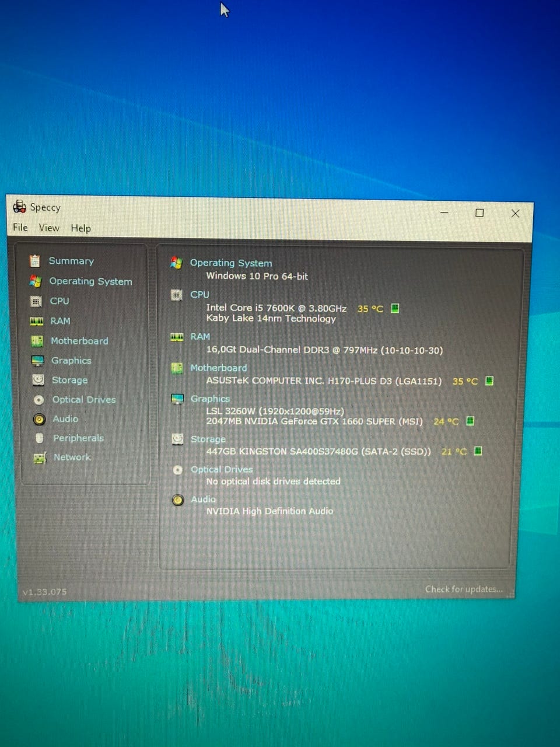Select Summary clipboard icon in sidebar
Image resolution: width=560 pixels, height=747 pixels.
coord(35,260)
